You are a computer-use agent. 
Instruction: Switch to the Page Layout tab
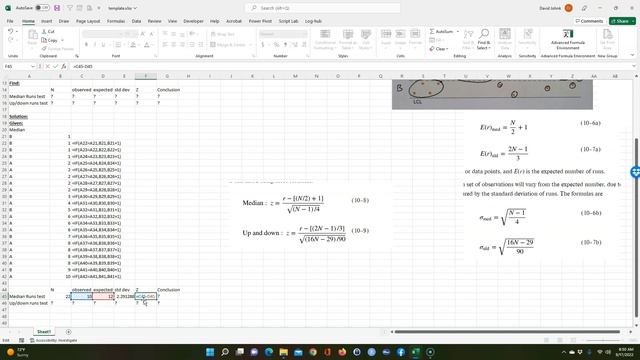(x=88, y=21)
